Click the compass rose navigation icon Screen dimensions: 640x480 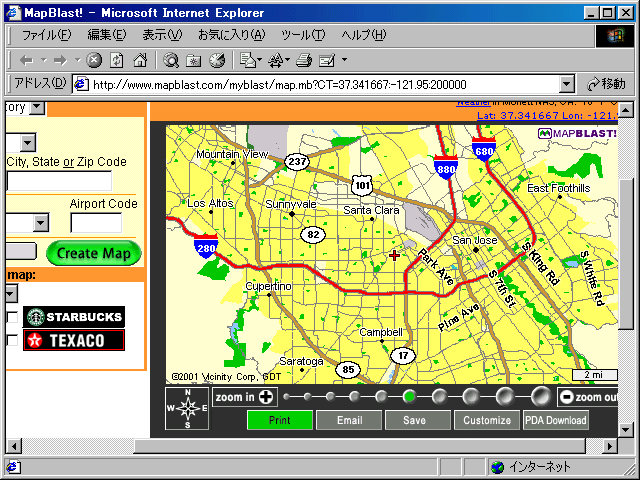tap(187, 408)
